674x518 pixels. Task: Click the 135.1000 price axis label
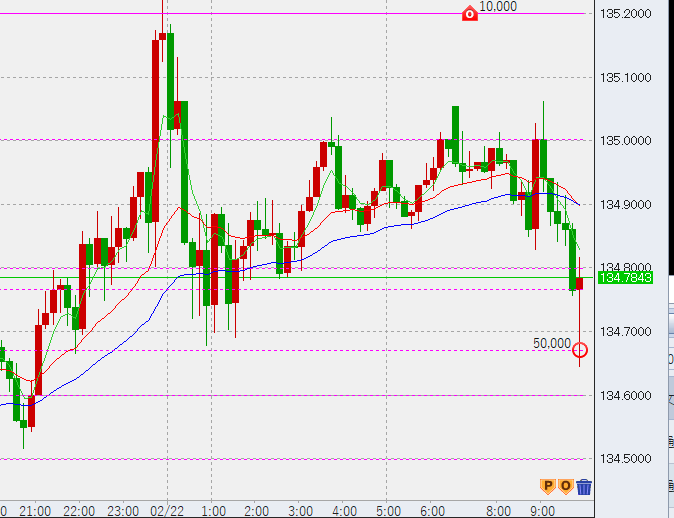coord(625,77)
